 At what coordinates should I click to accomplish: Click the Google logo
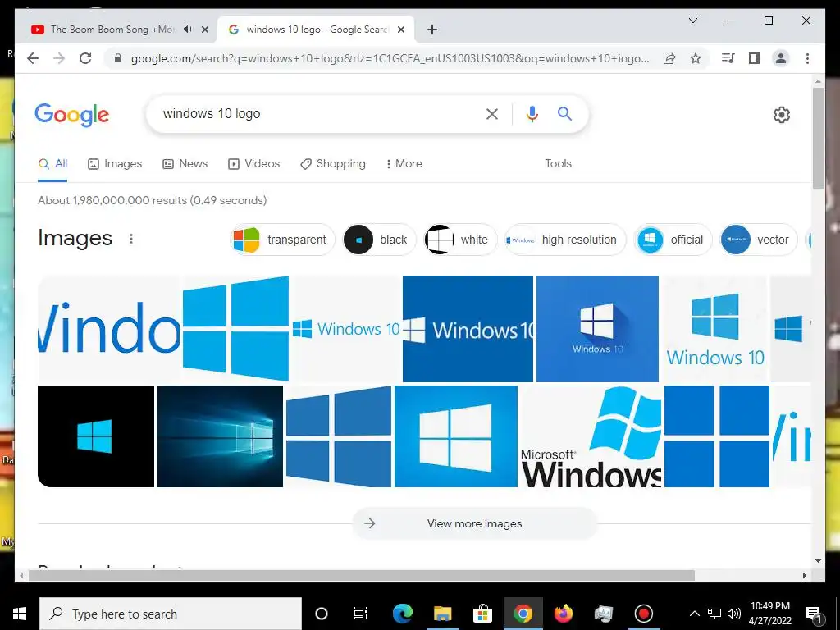click(x=72, y=115)
